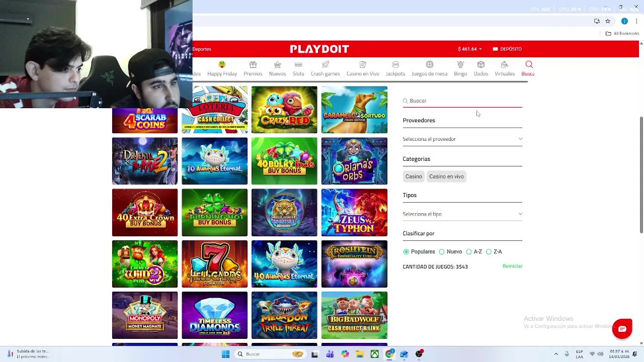Open the Megadon Triple Threat game
This screenshot has height=362, width=644.
click(284, 315)
